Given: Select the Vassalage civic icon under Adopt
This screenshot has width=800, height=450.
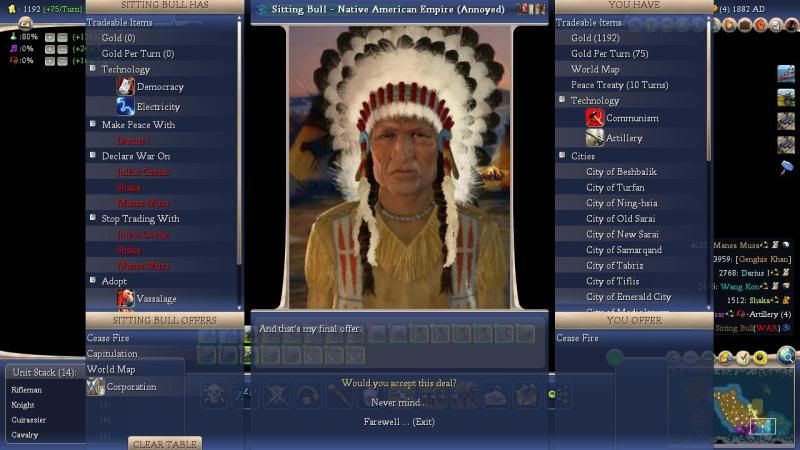Looking at the screenshot, I should (125, 298).
